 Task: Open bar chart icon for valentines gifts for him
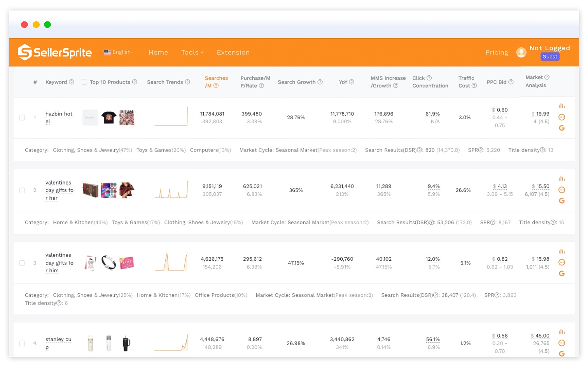(x=562, y=251)
